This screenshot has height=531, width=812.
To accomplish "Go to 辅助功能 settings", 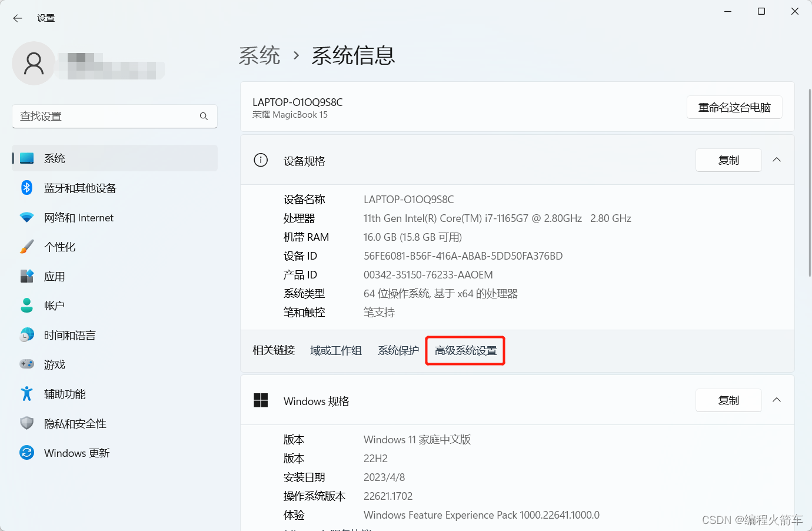I will pos(115,394).
